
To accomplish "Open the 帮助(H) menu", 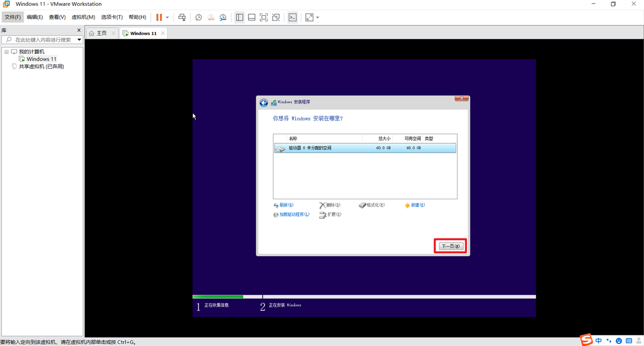I will (x=137, y=17).
